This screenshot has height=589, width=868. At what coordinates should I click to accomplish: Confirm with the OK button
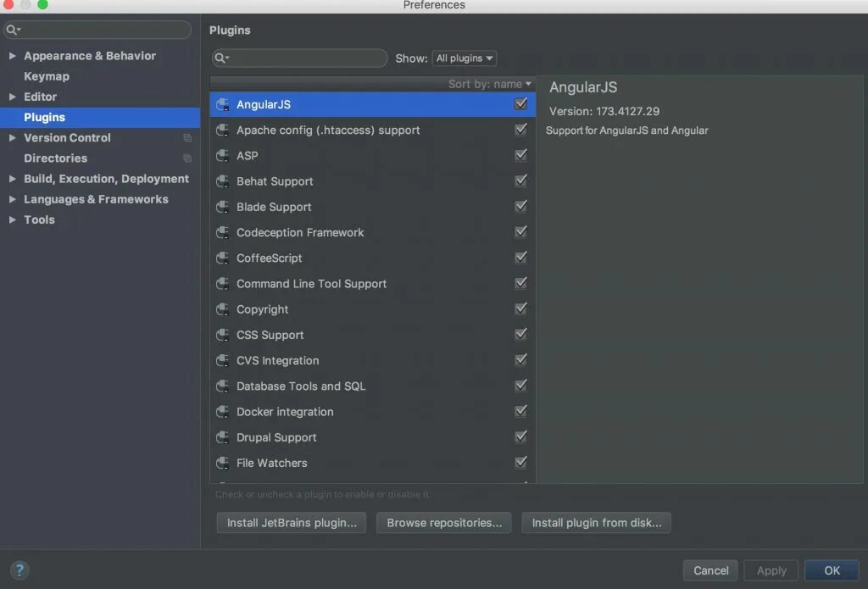click(x=832, y=570)
